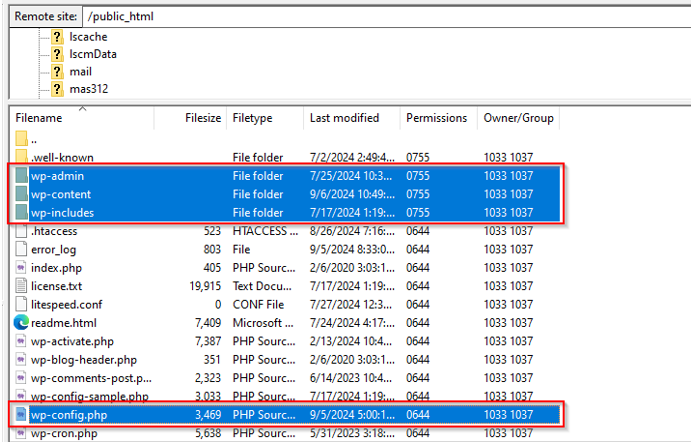Click the wp-admin folder icon
692x444 pixels.
(22, 176)
